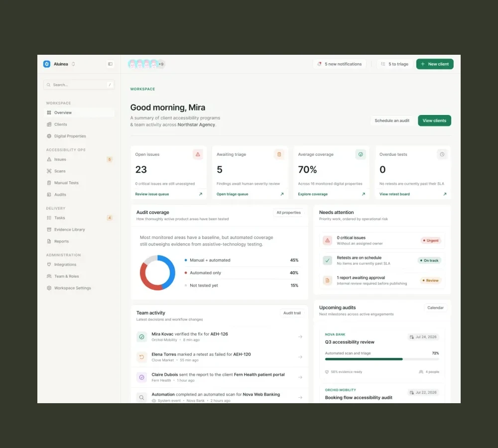
Task: Follow the View retest board link
Action: tap(394, 194)
